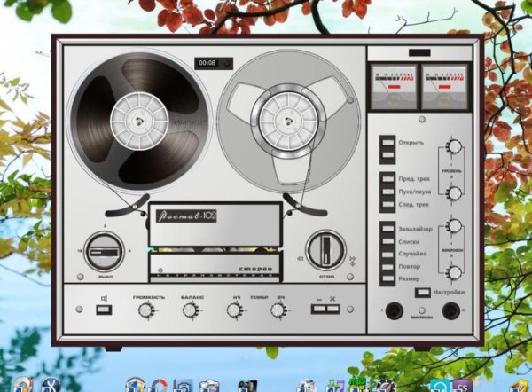Close the player with the X button
The image size is (532, 392).
tap(332, 309)
